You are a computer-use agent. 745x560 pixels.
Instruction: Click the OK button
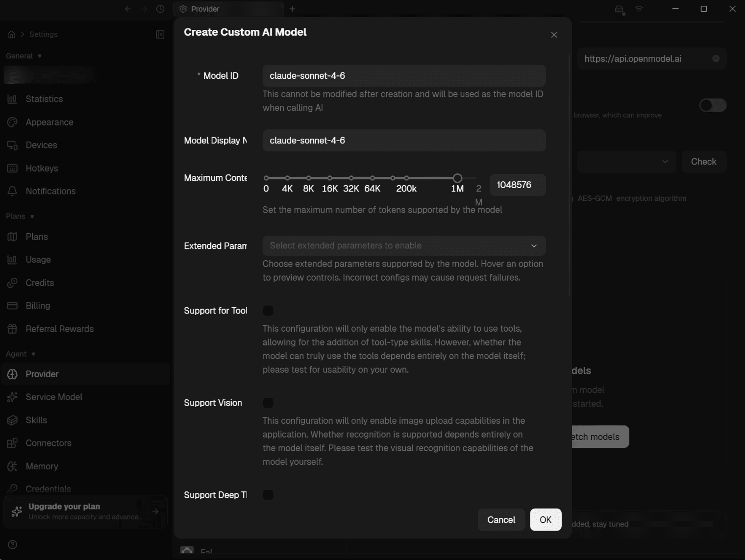point(546,520)
